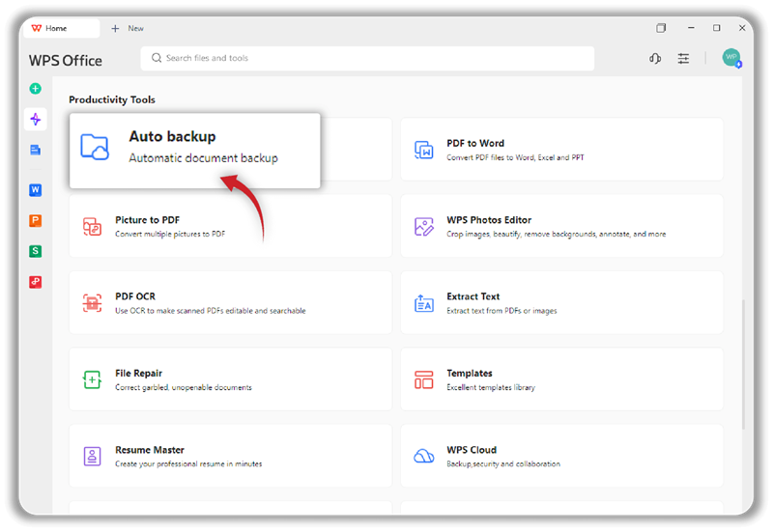Switch to the Home tab
The height and width of the screenshot is (532, 773).
coord(60,28)
